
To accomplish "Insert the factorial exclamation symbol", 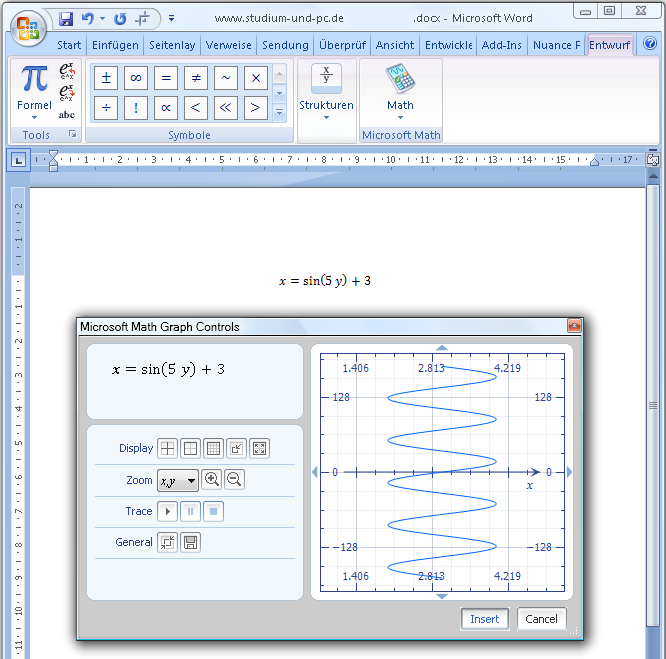I will click(x=136, y=108).
